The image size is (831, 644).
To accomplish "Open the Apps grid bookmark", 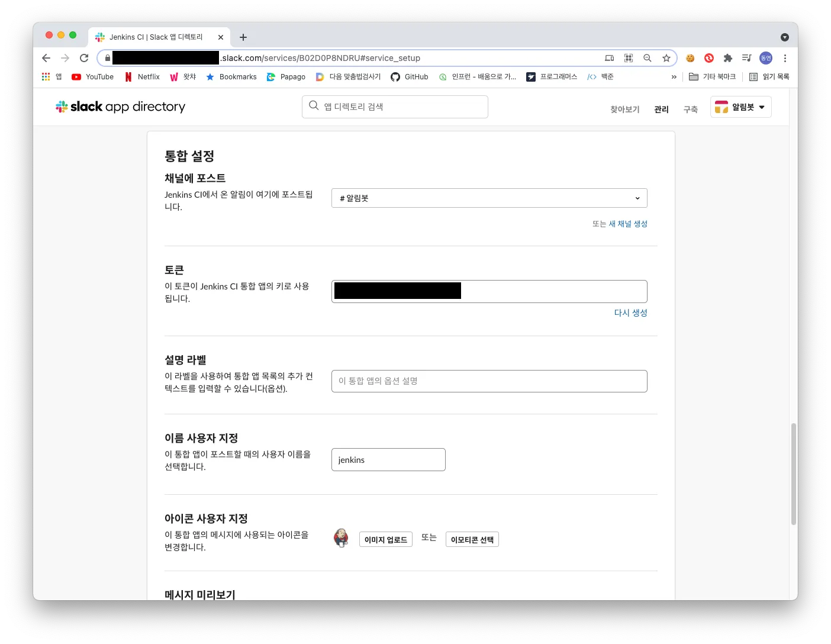I will point(51,77).
